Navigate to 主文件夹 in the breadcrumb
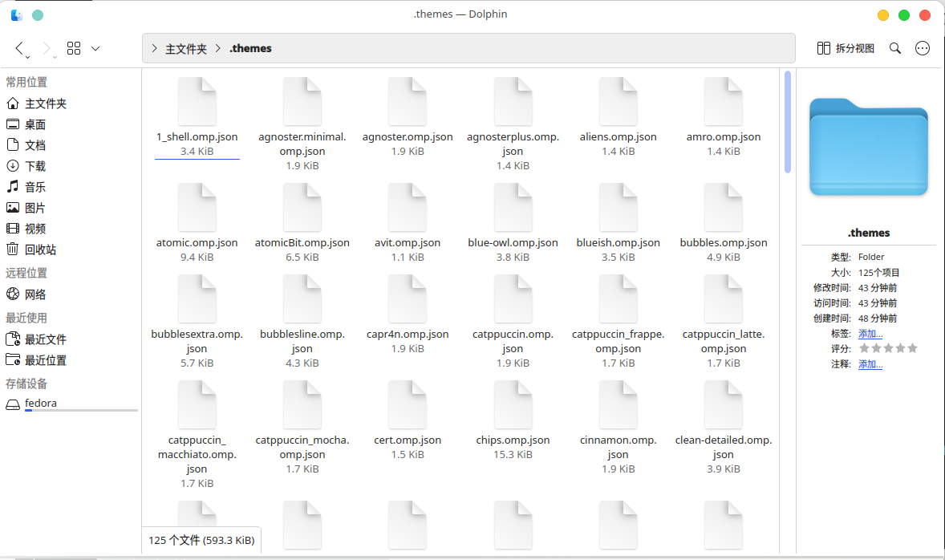The width and height of the screenshot is (945, 560). pos(186,49)
